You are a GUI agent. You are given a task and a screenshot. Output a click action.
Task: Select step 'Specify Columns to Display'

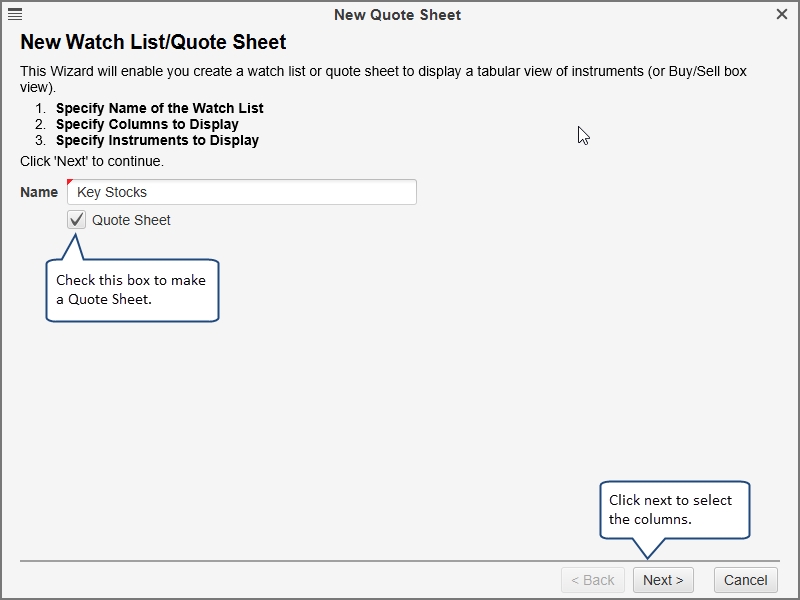point(147,124)
